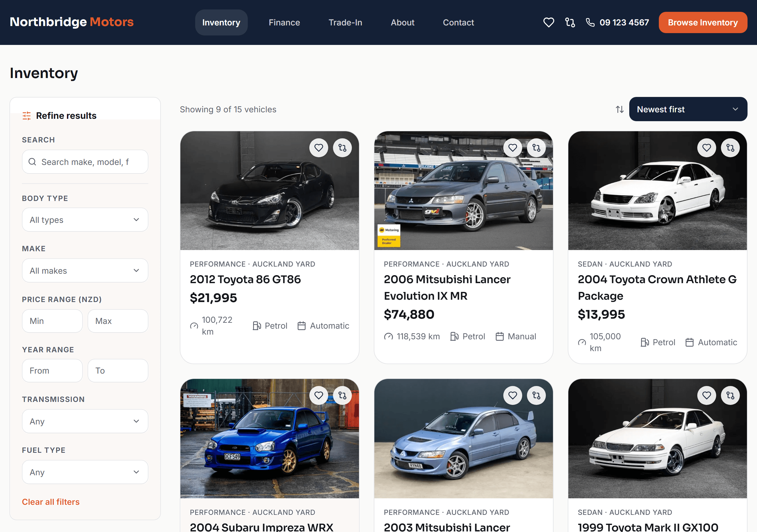The image size is (757, 532).
Task: Click the year From field
Action: click(52, 371)
